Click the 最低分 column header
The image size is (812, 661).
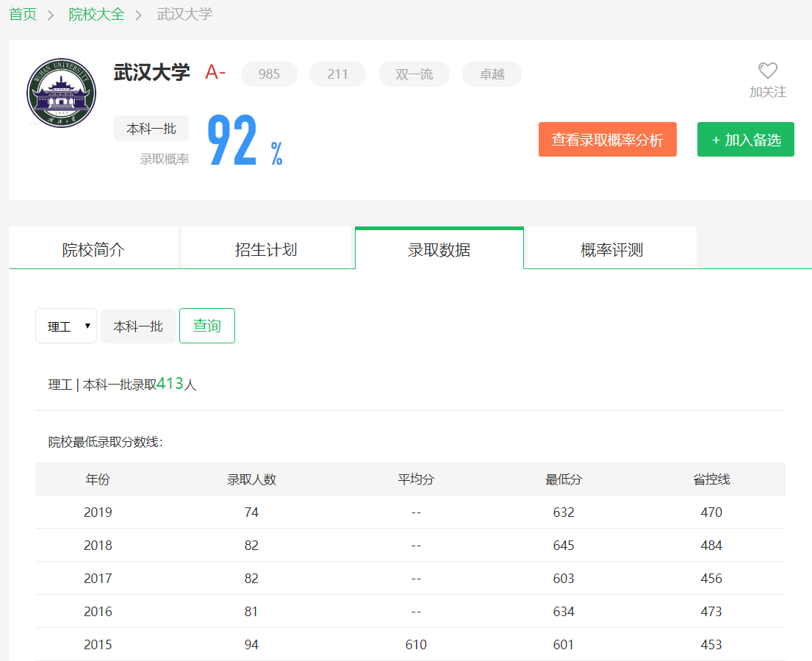(x=563, y=479)
